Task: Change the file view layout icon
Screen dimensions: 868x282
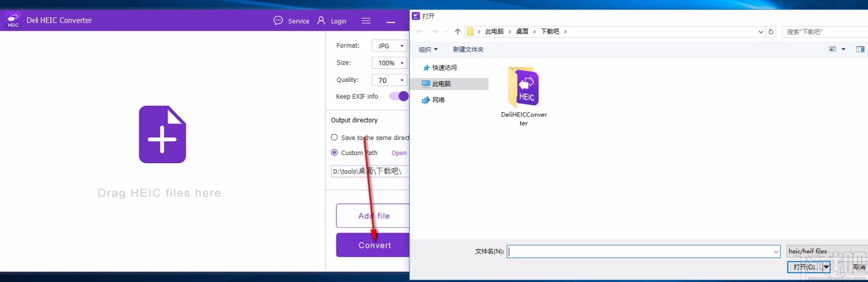Action: coord(833,49)
